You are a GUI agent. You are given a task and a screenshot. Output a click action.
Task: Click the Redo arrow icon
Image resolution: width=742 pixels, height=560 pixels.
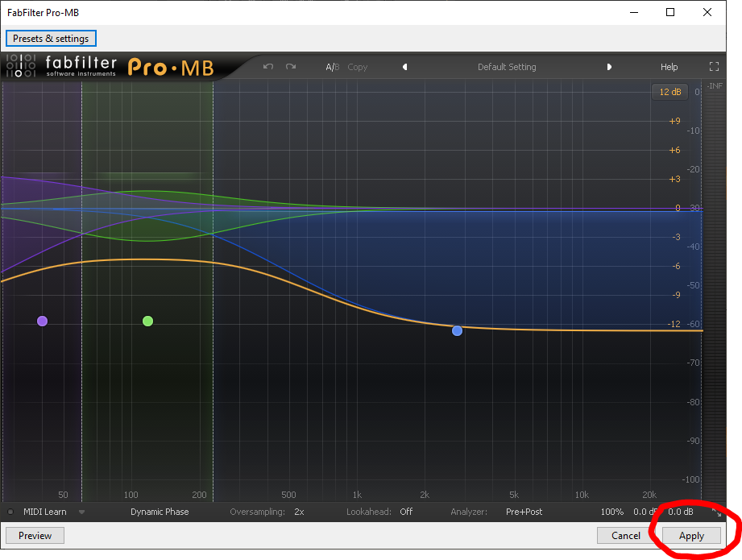tap(291, 67)
